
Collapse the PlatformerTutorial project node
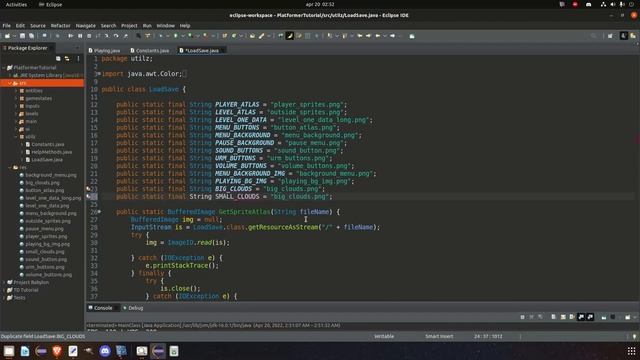click(x=4, y=67)
